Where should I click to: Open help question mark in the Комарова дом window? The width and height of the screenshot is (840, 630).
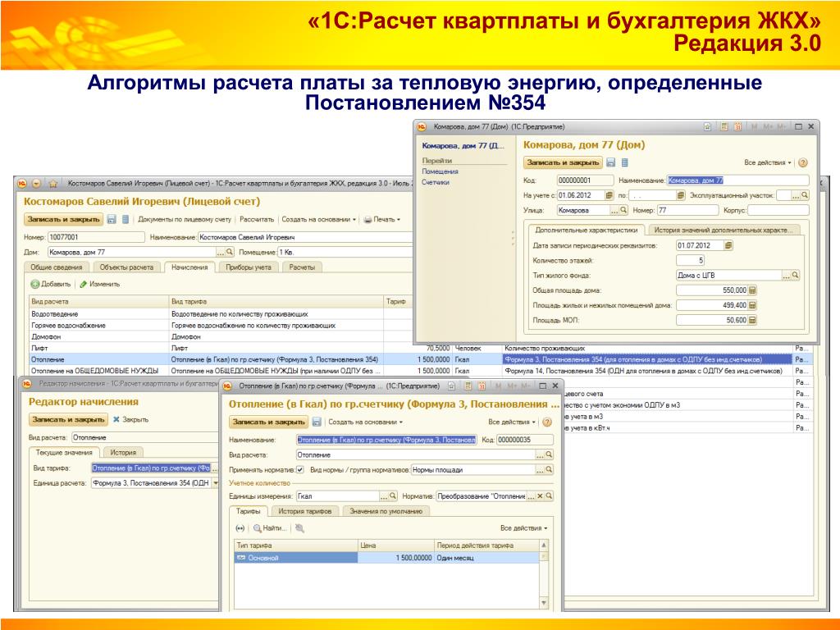802,162
